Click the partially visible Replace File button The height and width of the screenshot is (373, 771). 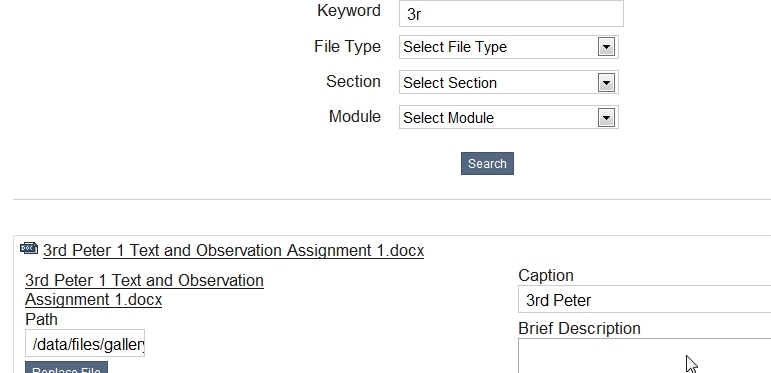click(66, 368)
